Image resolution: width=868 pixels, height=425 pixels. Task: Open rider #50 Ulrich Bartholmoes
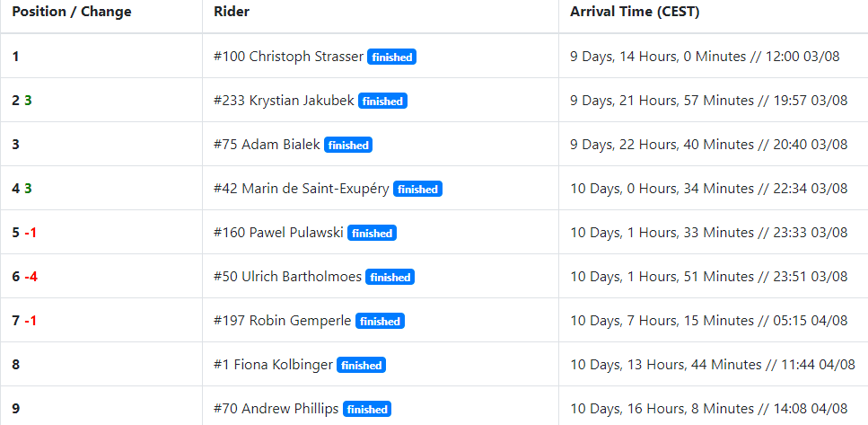coord(287,277)
